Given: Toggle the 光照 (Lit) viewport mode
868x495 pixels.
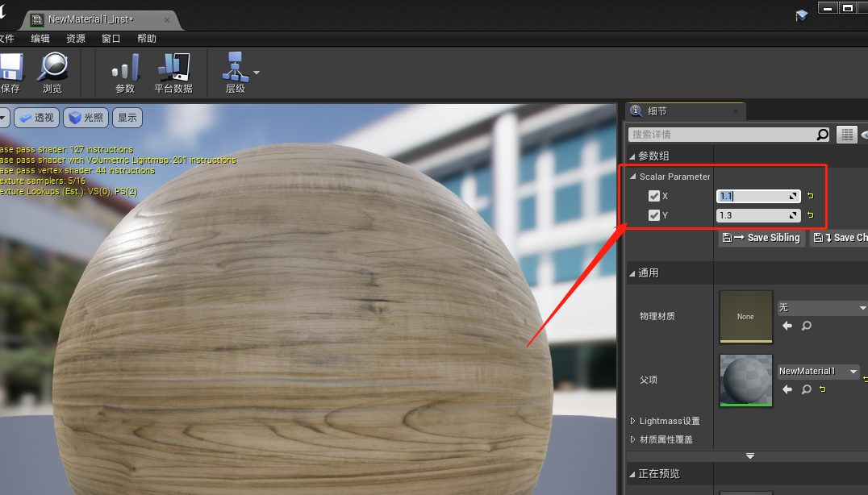Looking at the screenshot, I should coord(85,118).
